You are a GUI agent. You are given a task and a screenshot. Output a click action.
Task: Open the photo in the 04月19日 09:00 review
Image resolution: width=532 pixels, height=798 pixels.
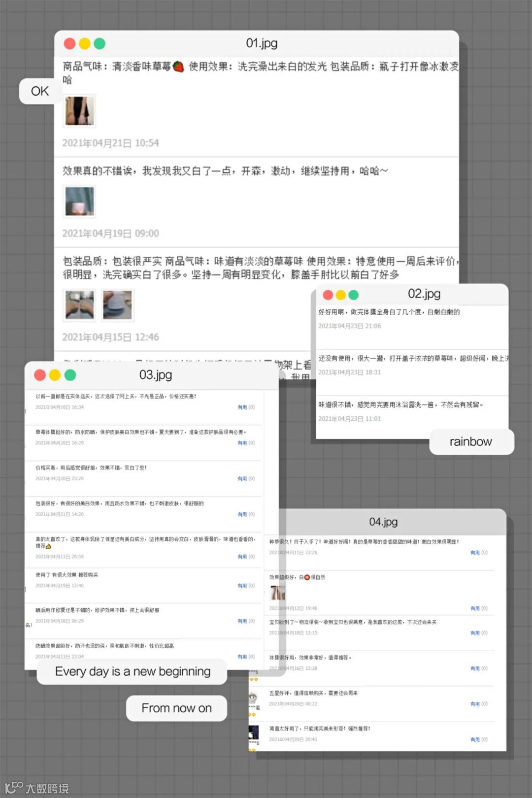click(x=80, y=201)
